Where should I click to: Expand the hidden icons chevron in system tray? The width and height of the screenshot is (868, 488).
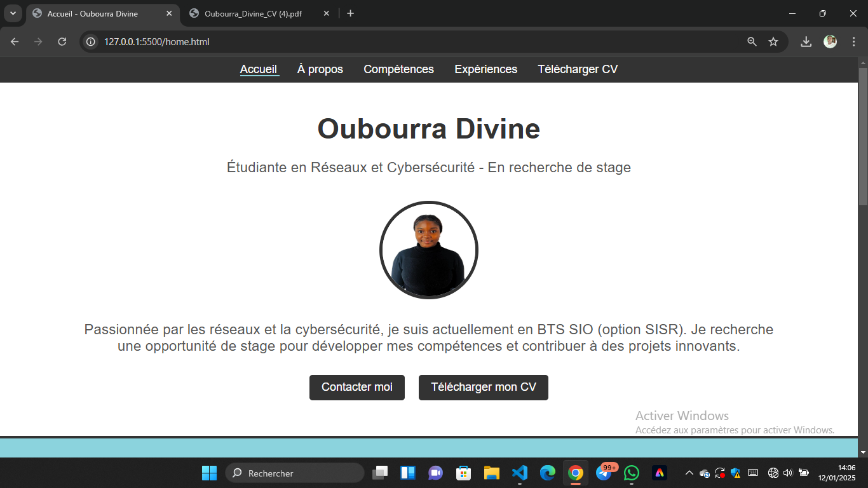pyautogui.click(x=688, y=473)
